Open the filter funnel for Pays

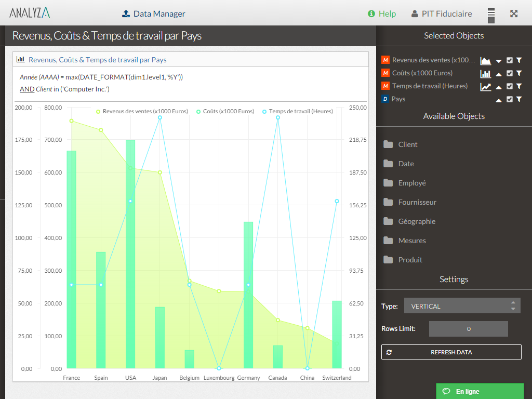[x=518, y=99]
